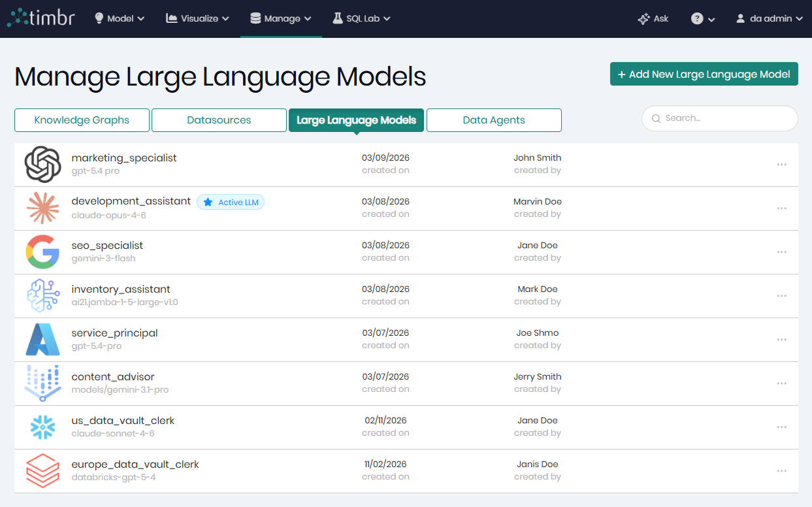Select the Google icon next to seo_specialist
This screenshot has width=812, height=507.
[x=42, y=252]
